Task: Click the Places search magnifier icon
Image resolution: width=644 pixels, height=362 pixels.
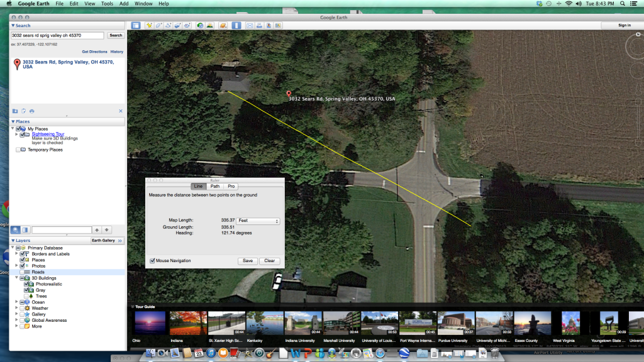Action: click(16, 230)
